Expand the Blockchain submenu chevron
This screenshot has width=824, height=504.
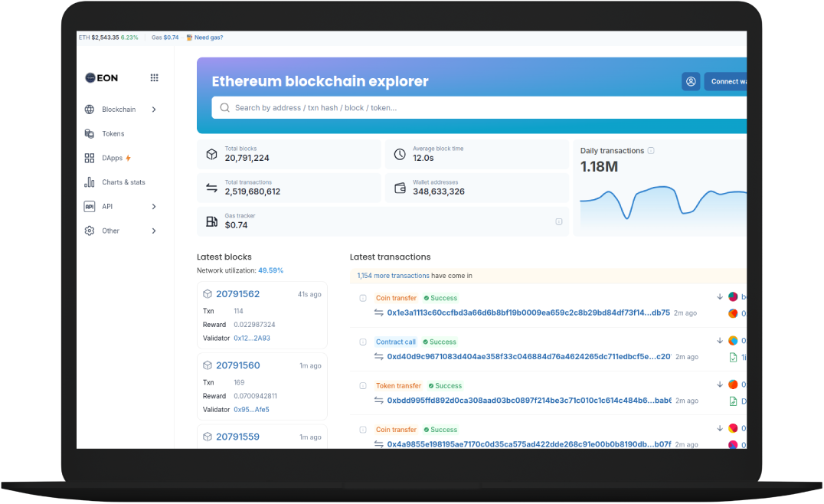pyautogui.click(x=154, y=110)
